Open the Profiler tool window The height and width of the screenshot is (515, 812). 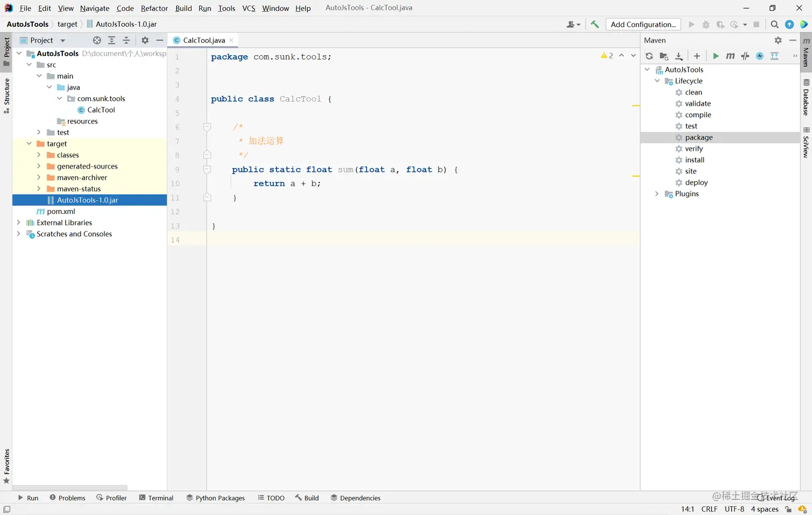click(112, 498)
